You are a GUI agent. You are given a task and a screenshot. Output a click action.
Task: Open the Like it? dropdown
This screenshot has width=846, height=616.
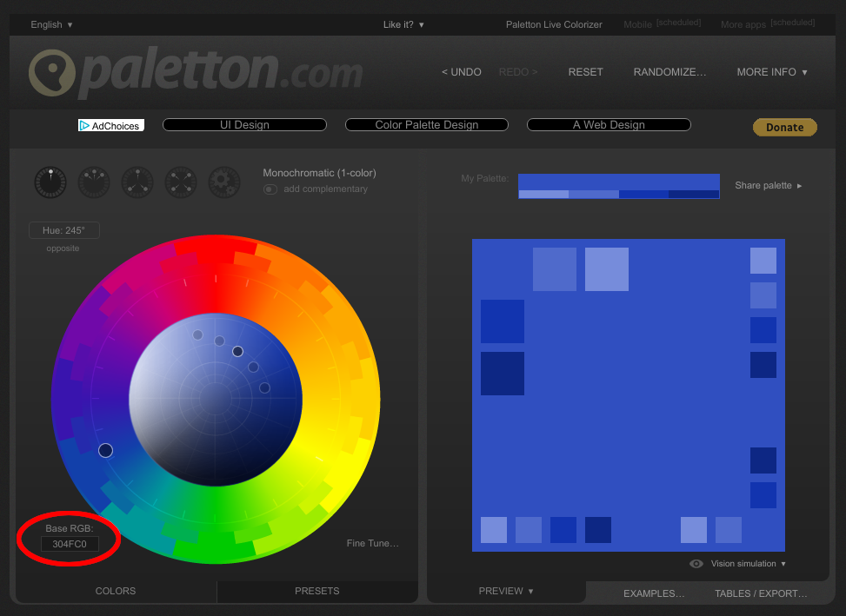tap(403, 25)
